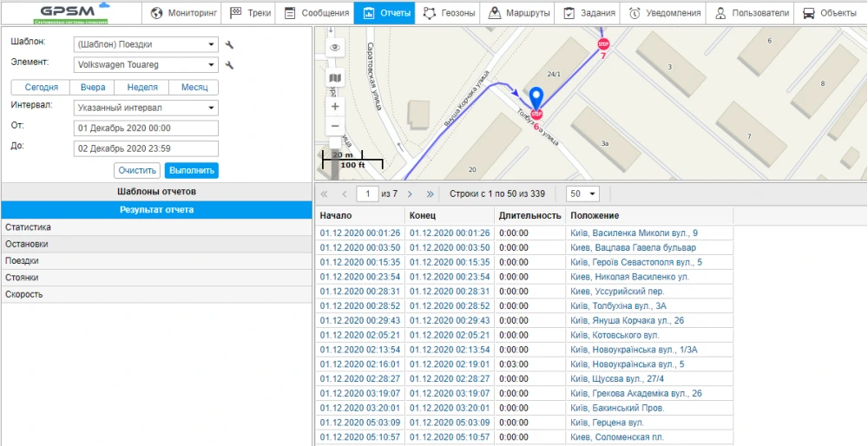Switch to the Мониторинг tab
Screen dimensions: 868x446
(x=182, y=13)
